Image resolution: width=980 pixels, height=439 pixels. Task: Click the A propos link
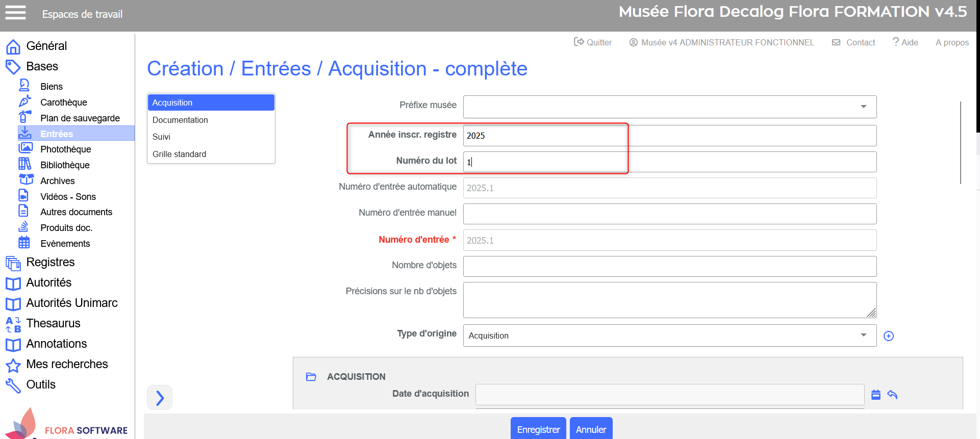point(952,42)
